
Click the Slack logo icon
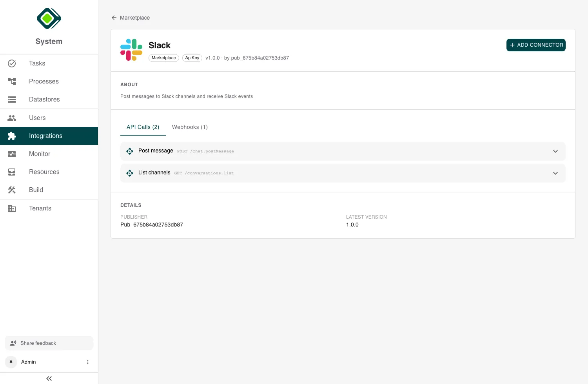131,50
